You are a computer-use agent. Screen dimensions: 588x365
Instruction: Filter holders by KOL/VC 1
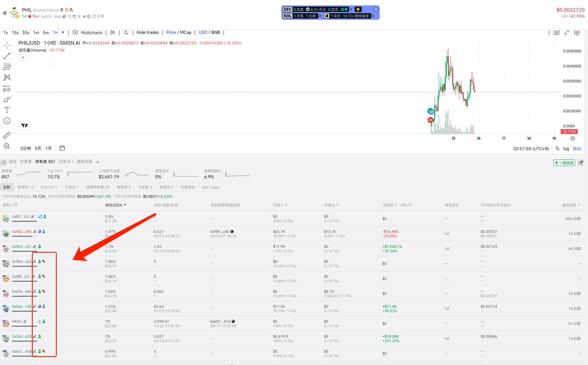pos(49,187)
